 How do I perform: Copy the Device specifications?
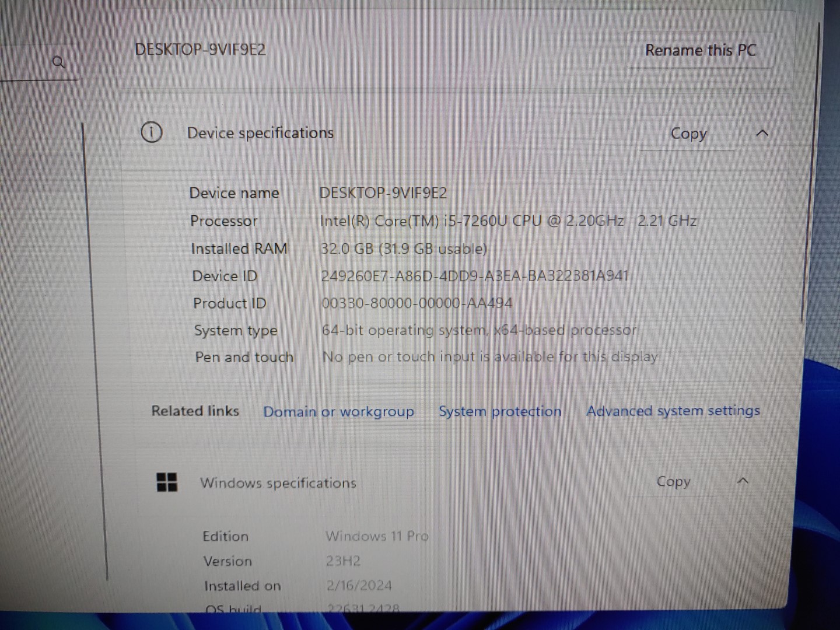[x=688, y=134]
